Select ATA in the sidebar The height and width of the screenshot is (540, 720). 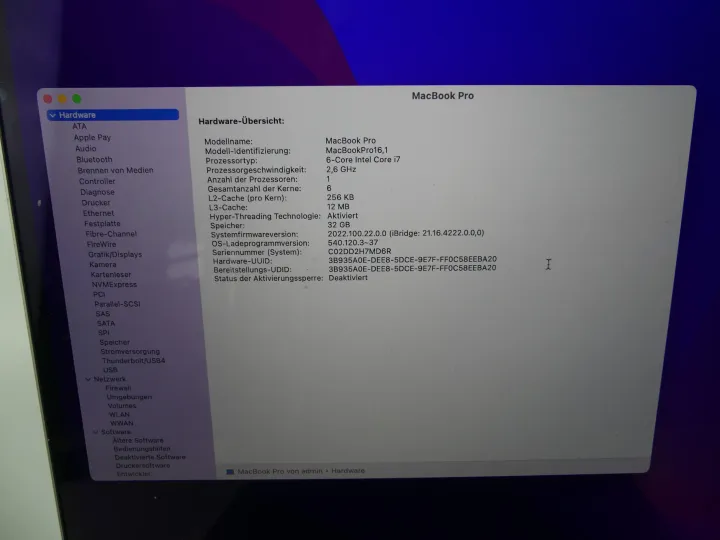pyautogui.click(x=79, y=126)
